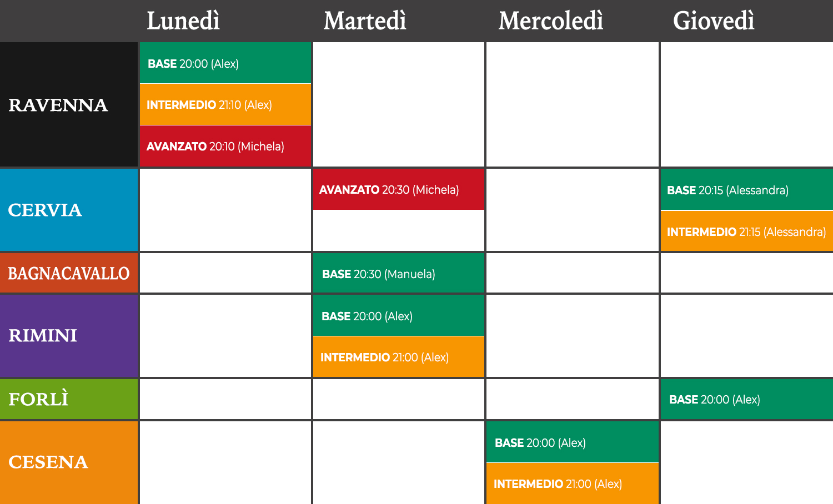Open the INTERMEDIO 21:15 (Alessandra) class

pyautogui.click(x=746, y=231)
